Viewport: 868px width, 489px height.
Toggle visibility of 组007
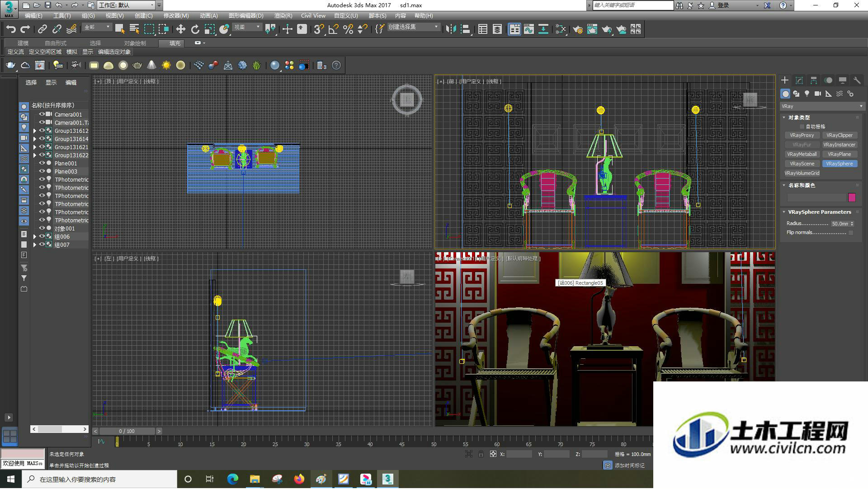pyautogui.click(x=42, y=244)
